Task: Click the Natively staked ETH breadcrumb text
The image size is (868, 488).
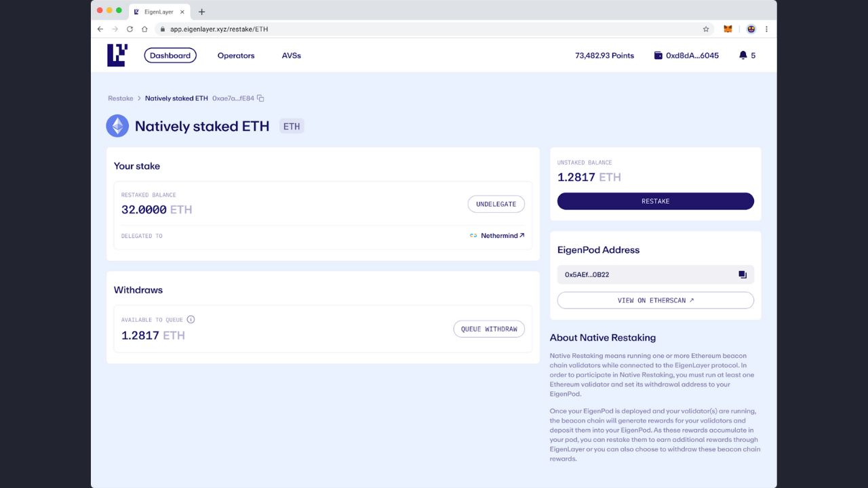Action: (176, 98)
